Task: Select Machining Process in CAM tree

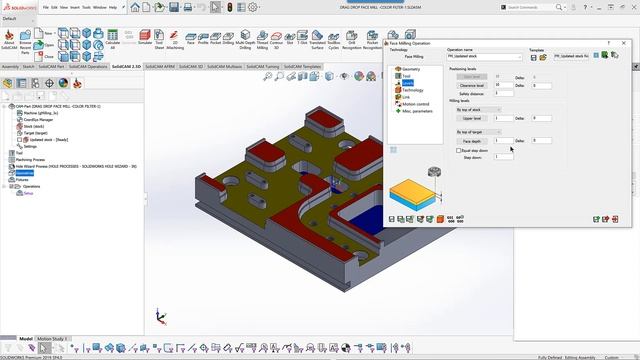Action: coord(30,160)
